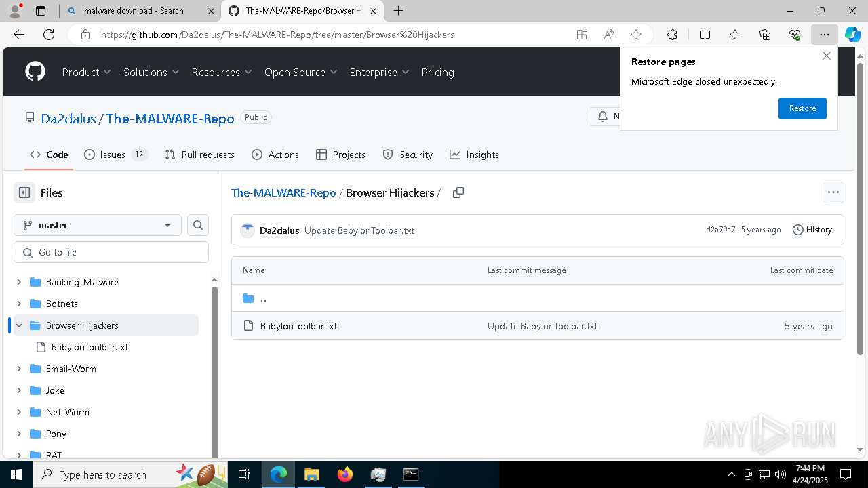The image size is (868, 488).
Task: Open the Edge profile icon
Action: click(15, 11)
